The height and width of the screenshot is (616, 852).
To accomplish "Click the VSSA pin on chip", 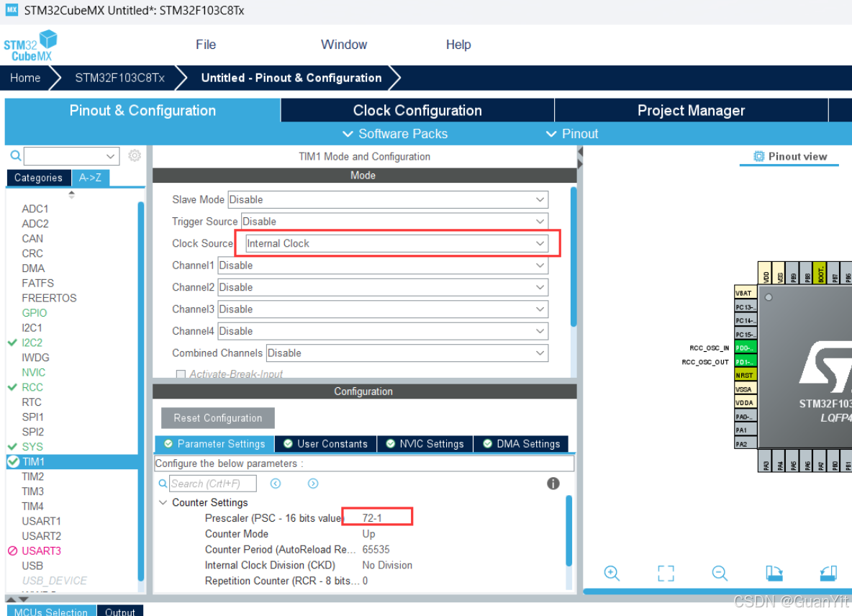I will [x=745, y=389].
